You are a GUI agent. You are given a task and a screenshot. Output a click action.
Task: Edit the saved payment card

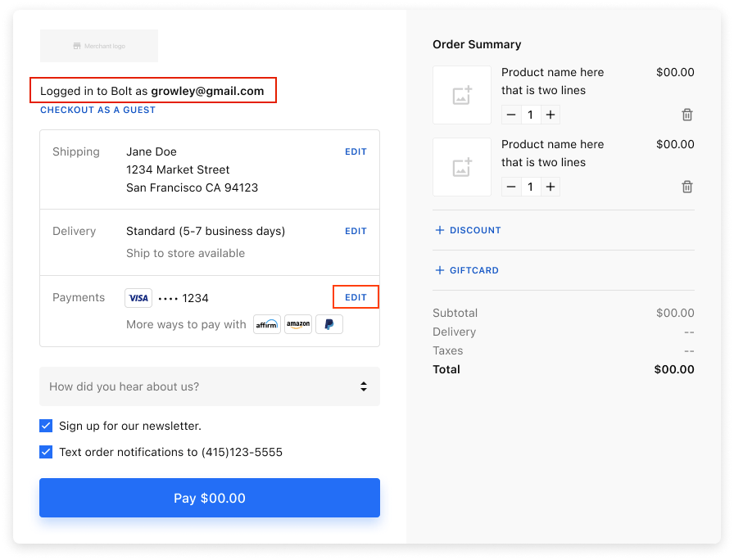point(356,297)
